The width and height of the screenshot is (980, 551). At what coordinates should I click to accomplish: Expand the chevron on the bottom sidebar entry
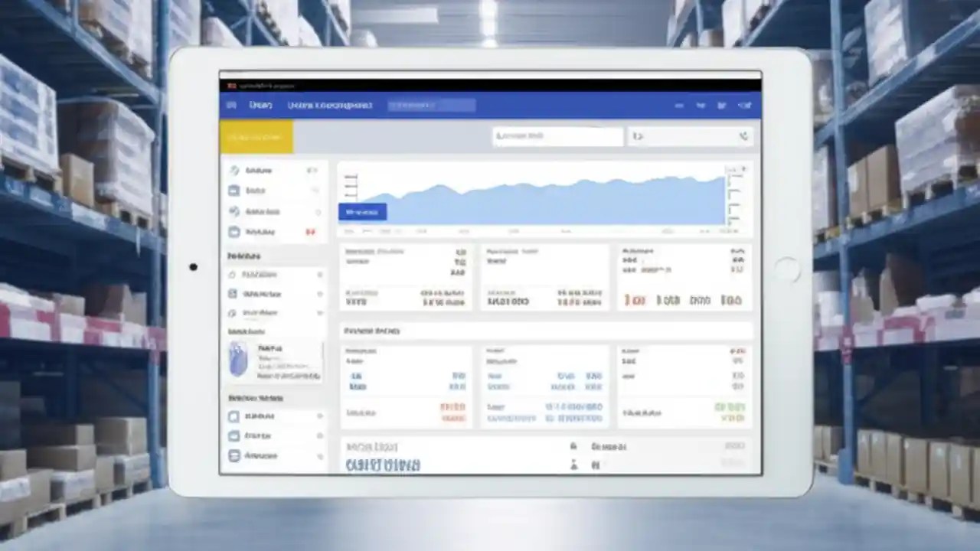point(320,456)
